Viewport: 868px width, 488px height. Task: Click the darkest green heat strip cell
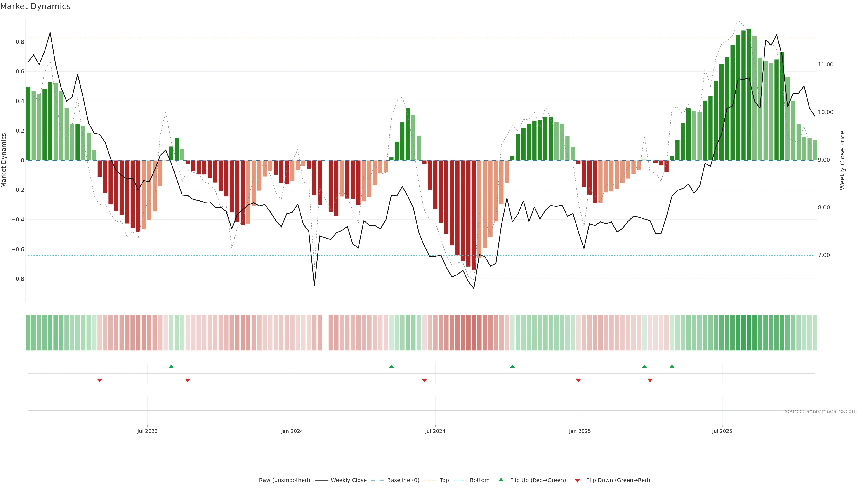pos(749,333)
